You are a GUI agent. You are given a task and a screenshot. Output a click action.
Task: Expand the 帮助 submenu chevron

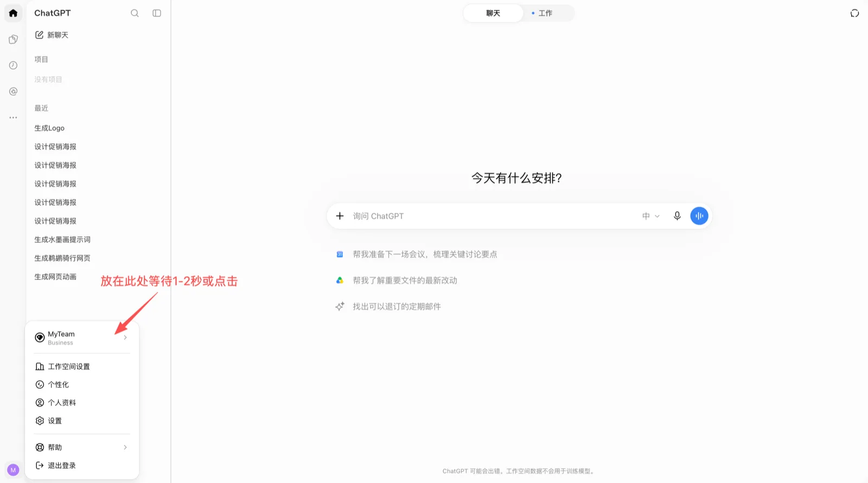(125, 447)
